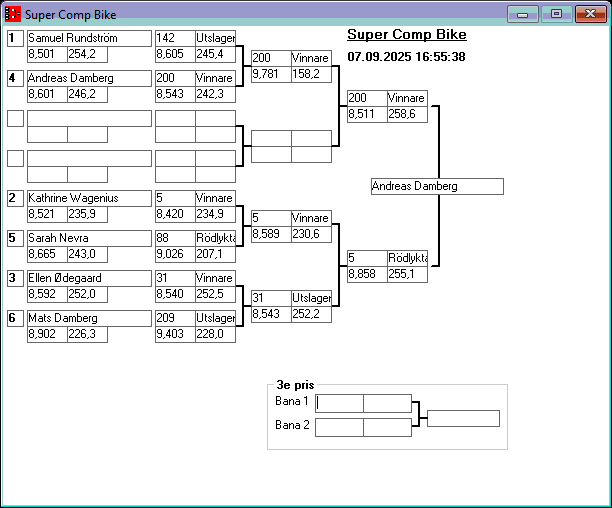
Task: Minimize the Super Comp Bike window
Action: 522,14
